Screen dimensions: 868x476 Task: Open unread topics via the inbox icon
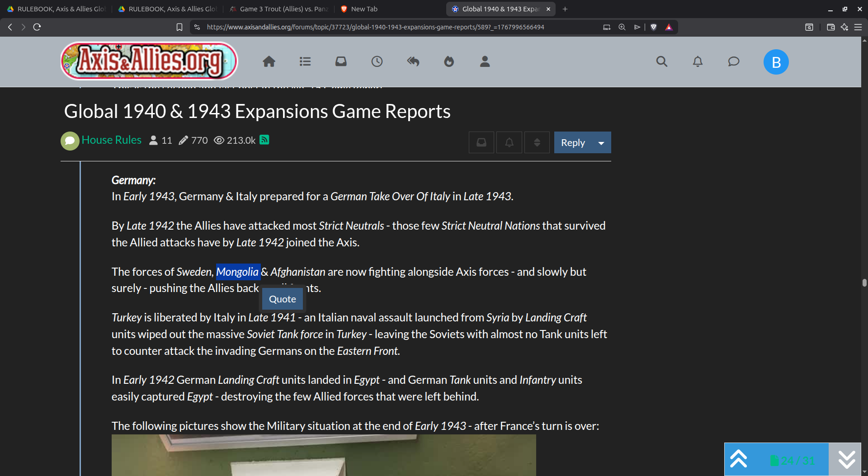tap(341, 61)
